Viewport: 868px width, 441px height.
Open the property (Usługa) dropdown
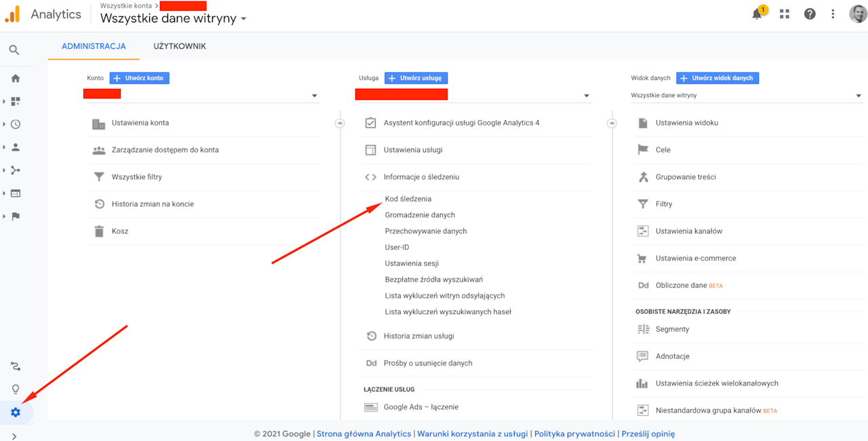coord(586,96)
